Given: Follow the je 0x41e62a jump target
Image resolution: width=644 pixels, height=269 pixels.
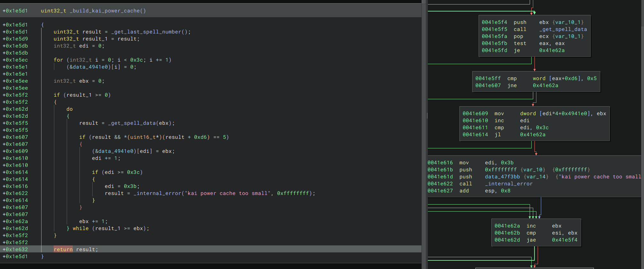Looking at the screenshot, I should point(552,50).
